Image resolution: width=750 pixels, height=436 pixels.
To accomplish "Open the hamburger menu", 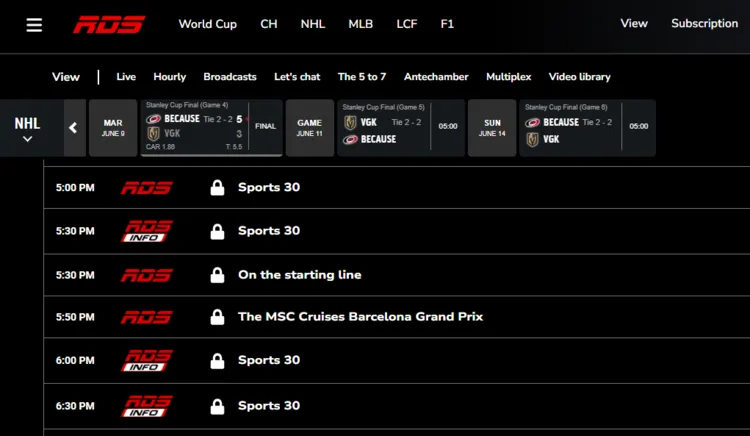I will click(x=34, y=24).
